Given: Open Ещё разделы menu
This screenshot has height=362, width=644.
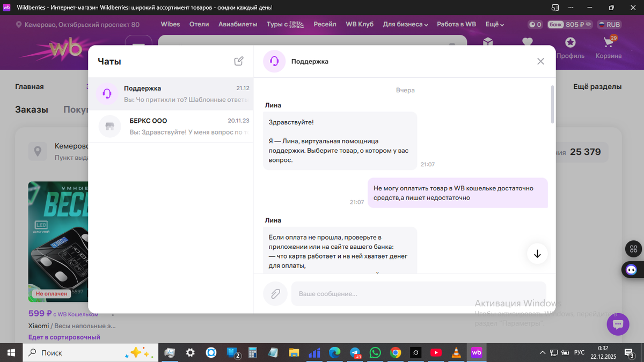Looking at the screenshot, I should [597, 86].
